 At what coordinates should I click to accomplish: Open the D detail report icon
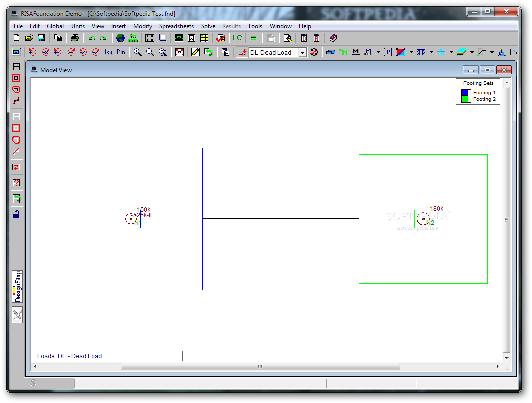(304, 38)
